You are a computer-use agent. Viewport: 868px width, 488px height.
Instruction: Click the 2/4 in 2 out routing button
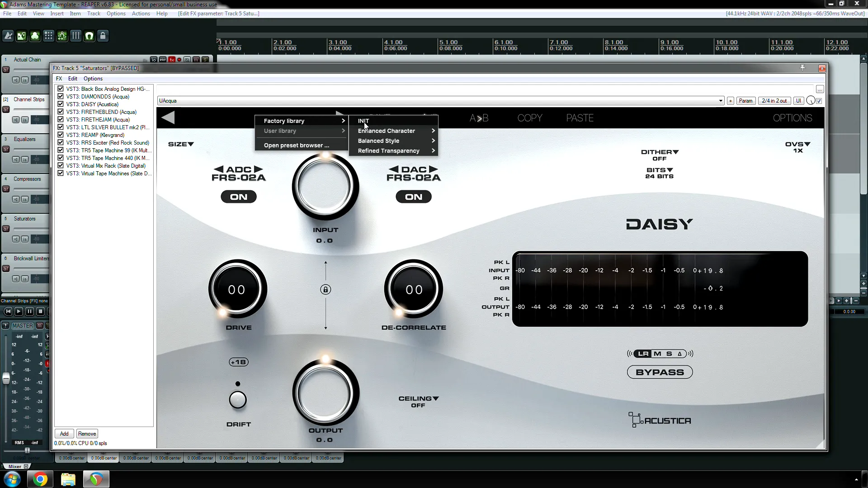click(774, 101)
